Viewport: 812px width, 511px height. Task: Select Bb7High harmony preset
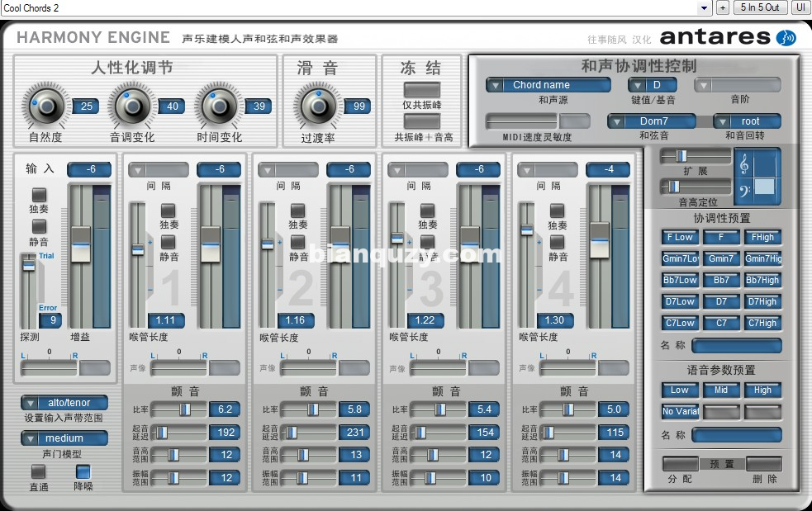click(762, 280)
